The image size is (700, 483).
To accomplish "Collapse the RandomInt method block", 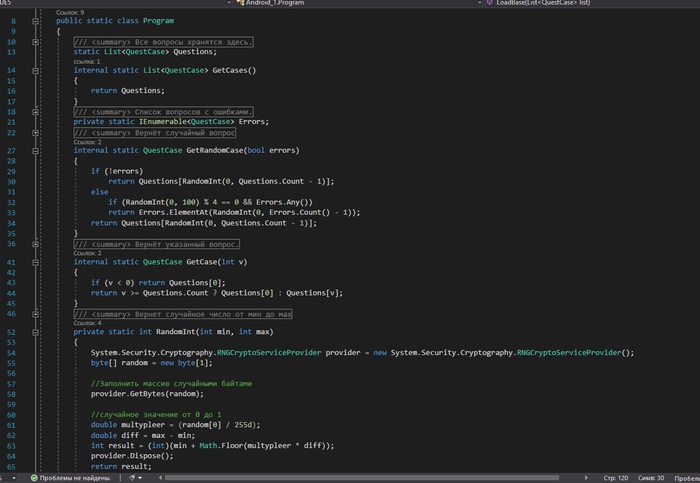I will tap(37, 331).
